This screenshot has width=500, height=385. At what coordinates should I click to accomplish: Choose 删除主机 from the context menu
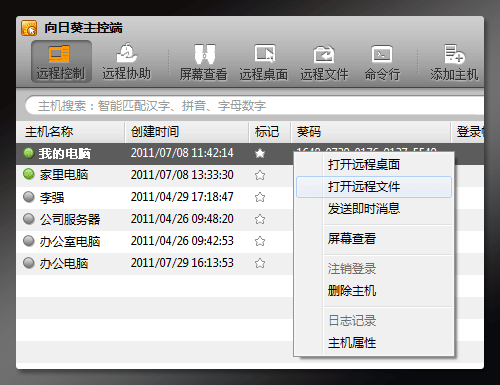(x=374, y=291)
